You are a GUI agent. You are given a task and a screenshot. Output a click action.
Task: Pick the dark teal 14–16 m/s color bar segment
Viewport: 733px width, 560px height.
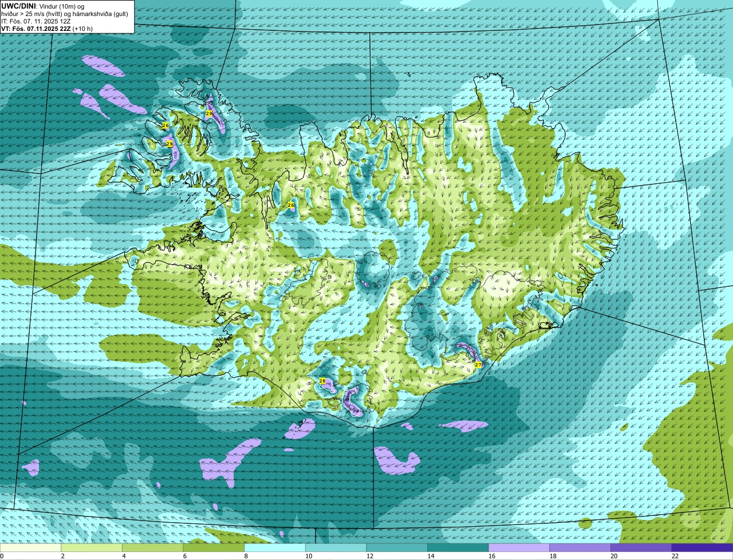tap(458, 548)
